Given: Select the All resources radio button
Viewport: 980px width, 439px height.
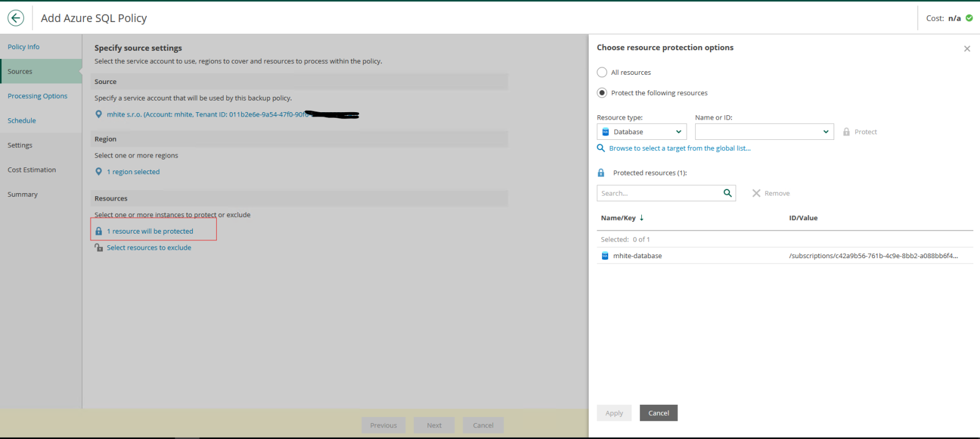Looking at the screenshot, I should 602,72.
